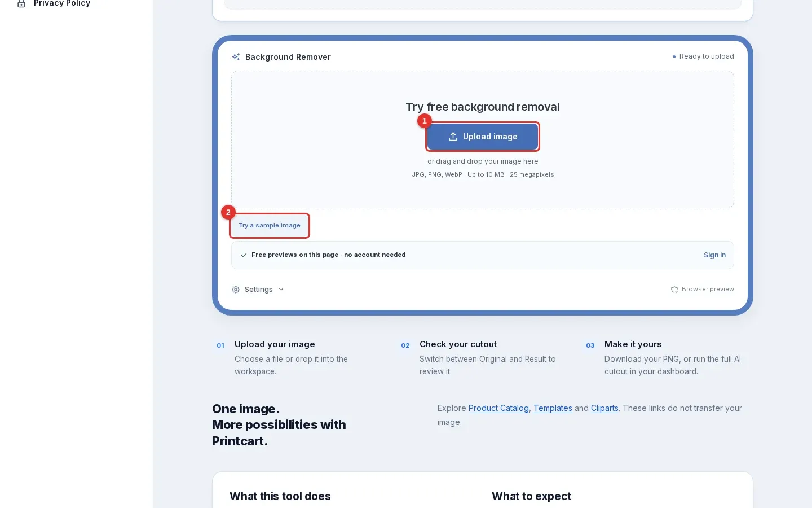Click the Ready to upload status dot
The height and width of the screenshot is (508, 812).
[674, 56]
